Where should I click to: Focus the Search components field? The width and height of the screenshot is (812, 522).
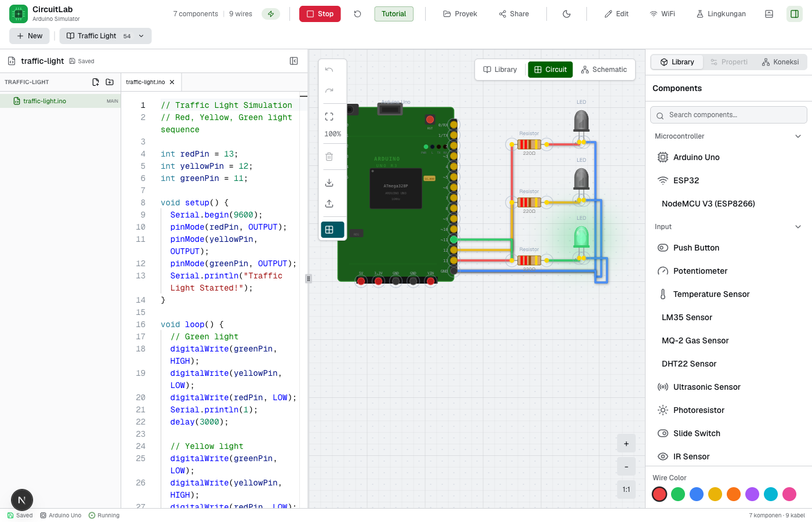click(x=728, y=115)
